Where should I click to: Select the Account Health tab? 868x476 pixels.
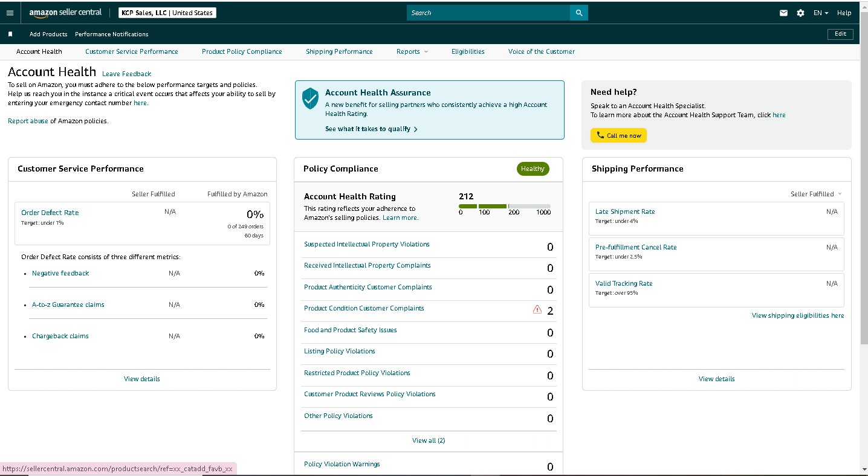(39, 51)
